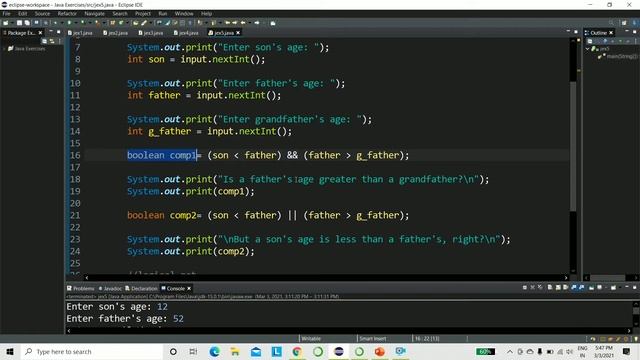Click Terminate icon in Console toolbar
The image size is (640, 360).
pos(524,288)
